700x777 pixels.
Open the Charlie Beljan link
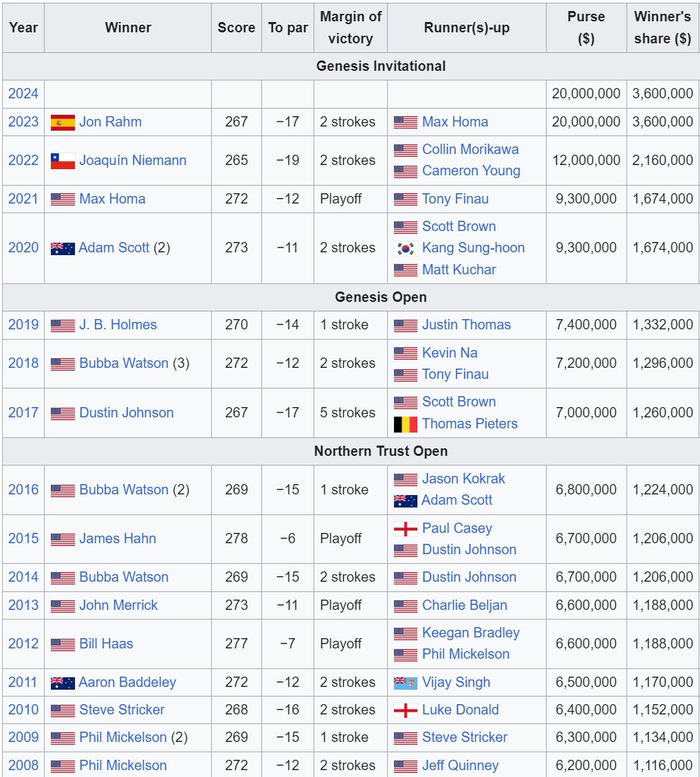(464, 605)
